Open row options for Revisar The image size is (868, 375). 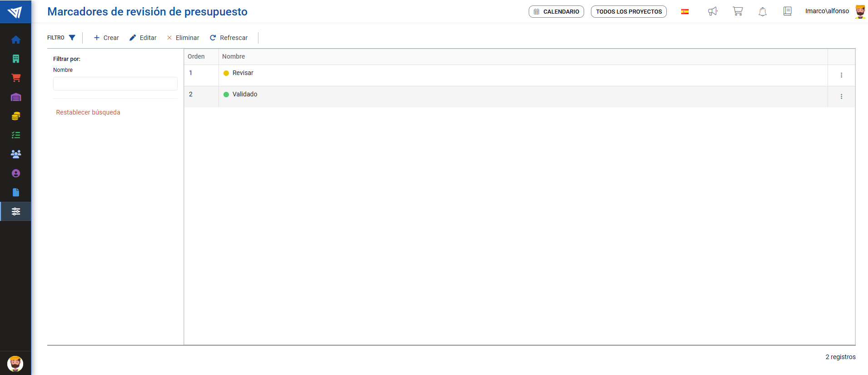pyautogui.click(x=841, y=75)
